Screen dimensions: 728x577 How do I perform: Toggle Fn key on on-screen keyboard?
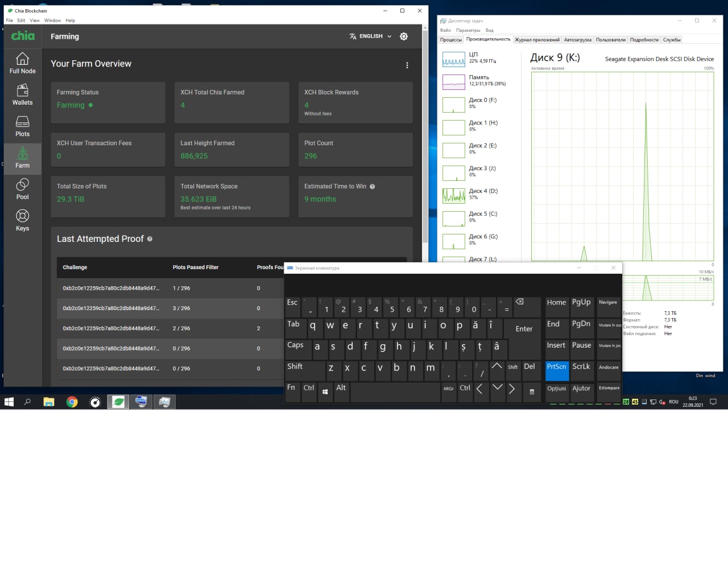[x=293, y=392]
